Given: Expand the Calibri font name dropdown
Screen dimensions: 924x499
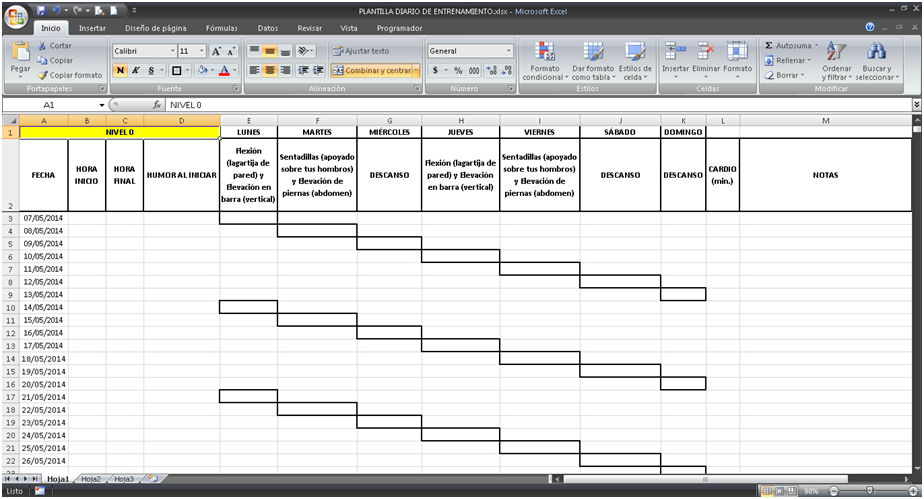Looking at the screenshot, I should (x=172, y=51).
